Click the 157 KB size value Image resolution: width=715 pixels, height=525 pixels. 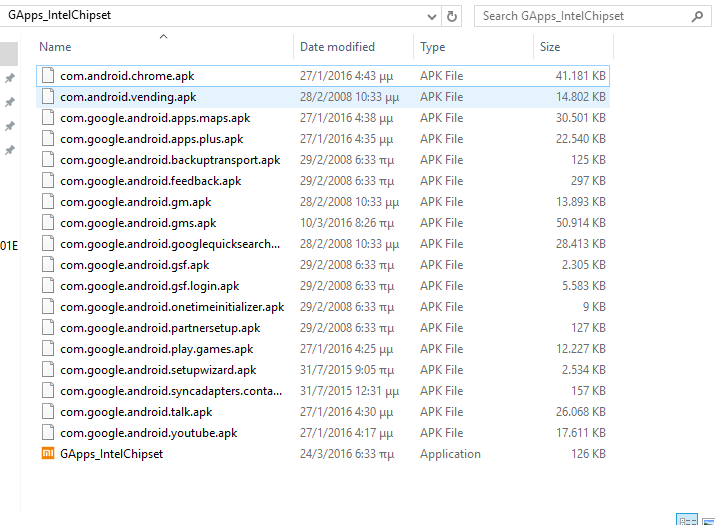tap(588, 390)
